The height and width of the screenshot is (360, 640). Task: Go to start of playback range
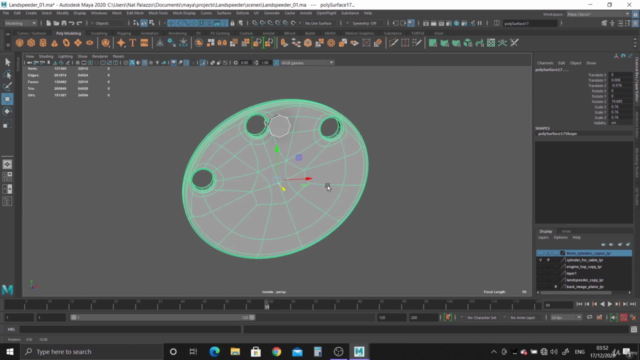click(579, 304)
